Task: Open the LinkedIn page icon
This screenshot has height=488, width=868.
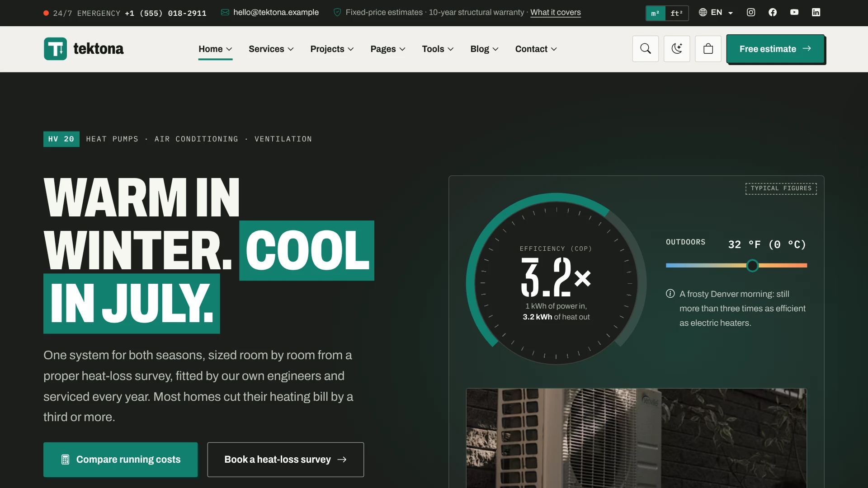Action: 816,12
